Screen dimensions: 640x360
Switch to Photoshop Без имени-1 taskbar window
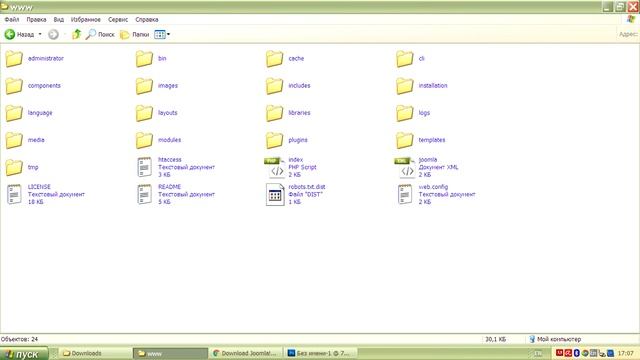[321, 353]
